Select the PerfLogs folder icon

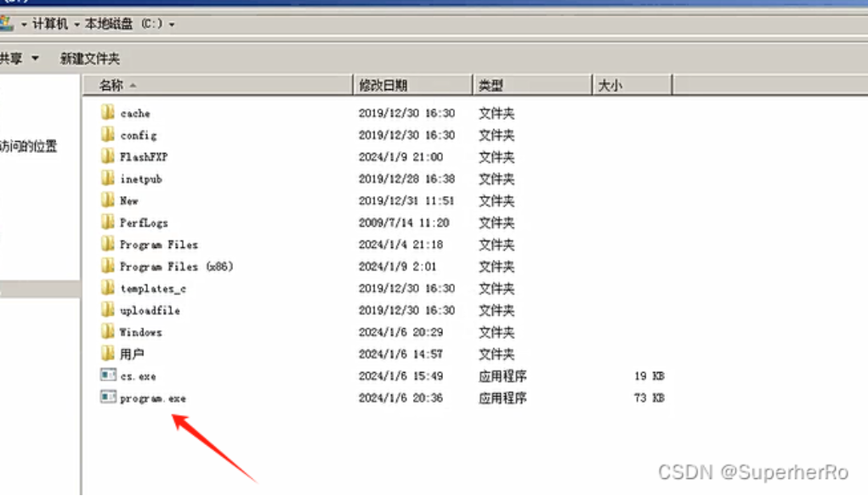click(107, 222)
